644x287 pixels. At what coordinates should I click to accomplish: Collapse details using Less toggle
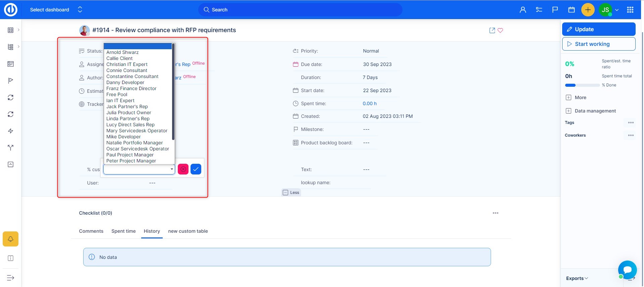click(291, 193)
